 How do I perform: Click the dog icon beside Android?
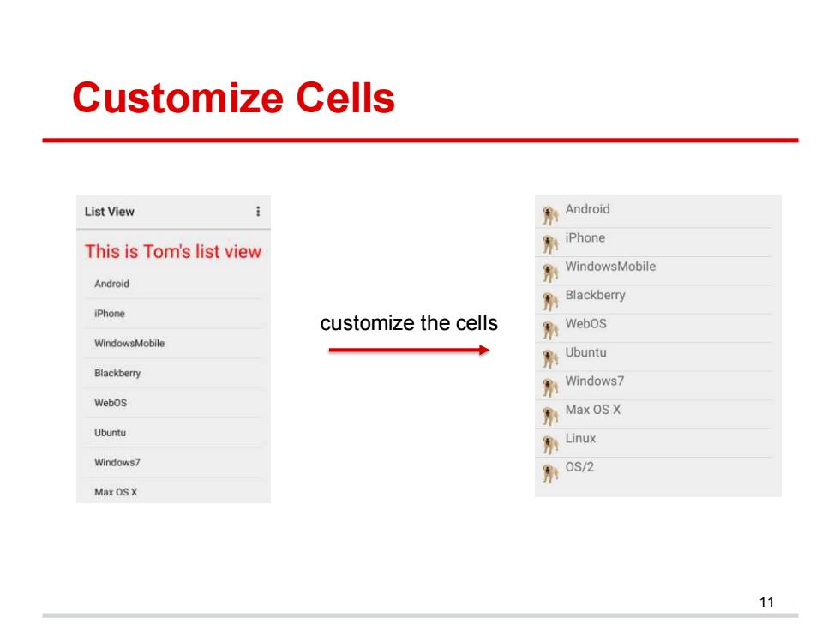pos(550,215)
